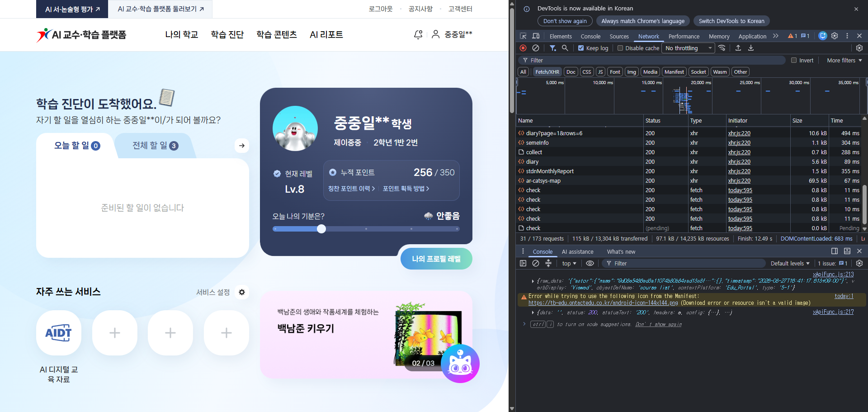Select the 전체 할 일 tab

coord(155,146)
